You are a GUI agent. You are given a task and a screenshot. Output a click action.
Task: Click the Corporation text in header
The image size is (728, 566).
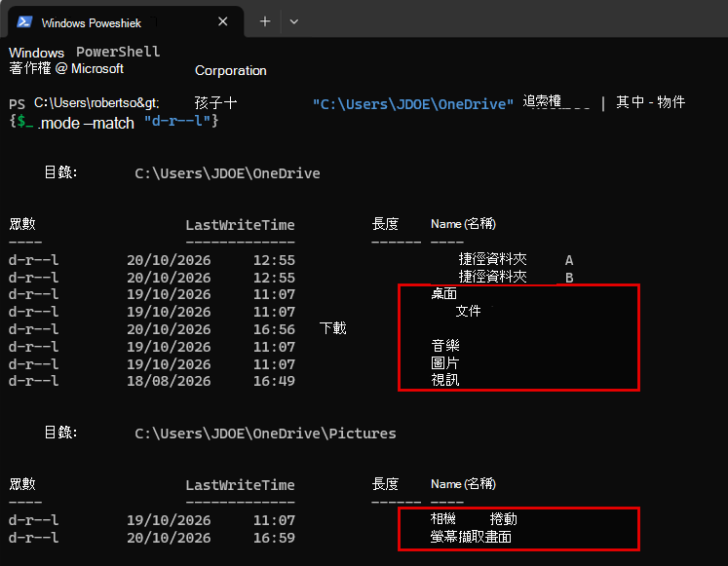point(231,70)
